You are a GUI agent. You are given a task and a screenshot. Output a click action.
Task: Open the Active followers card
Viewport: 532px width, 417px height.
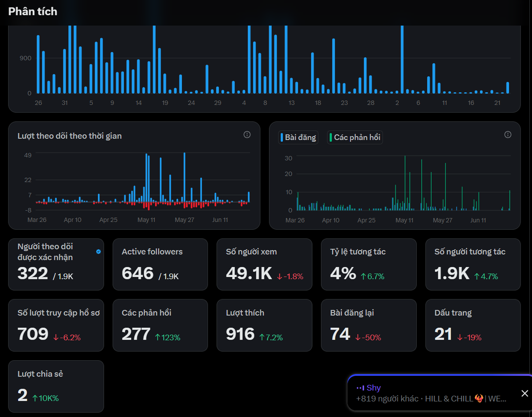point(160,264)
